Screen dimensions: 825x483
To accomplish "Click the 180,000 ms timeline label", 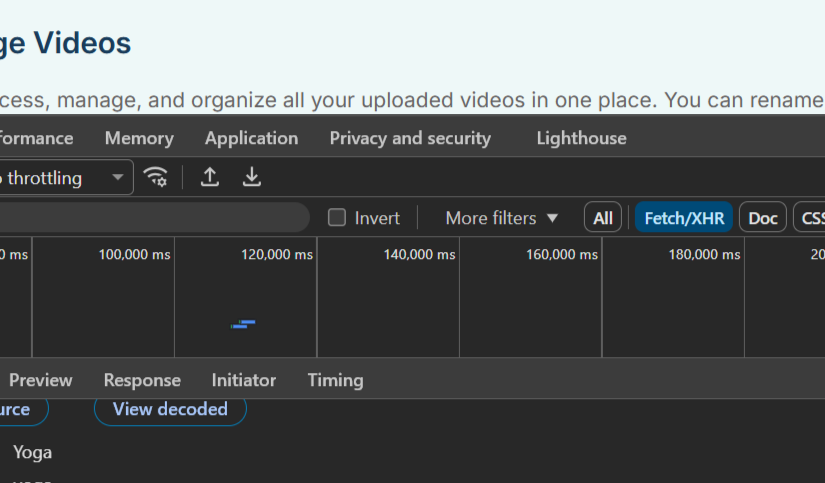I will point(705,255).
